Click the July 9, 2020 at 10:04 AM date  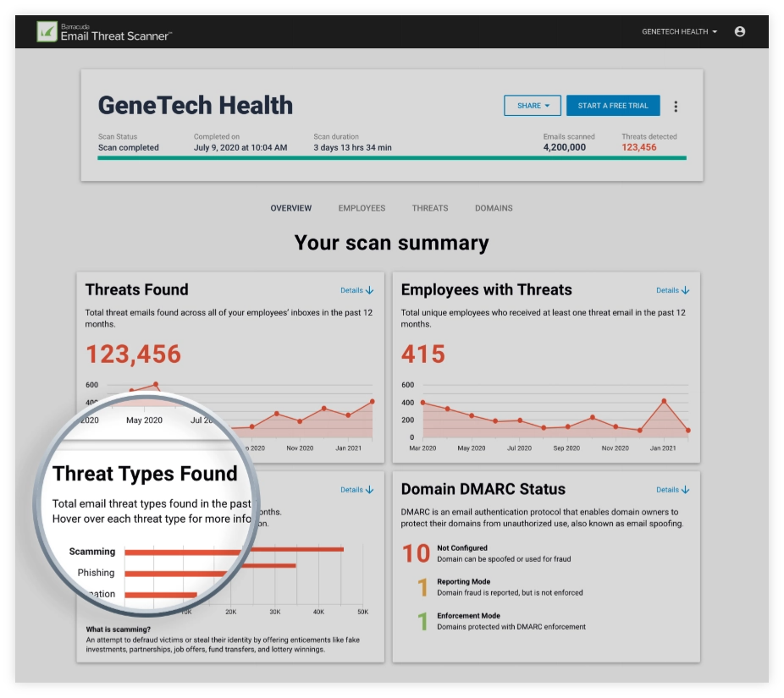pyautogui.click(x=240, y=147)
